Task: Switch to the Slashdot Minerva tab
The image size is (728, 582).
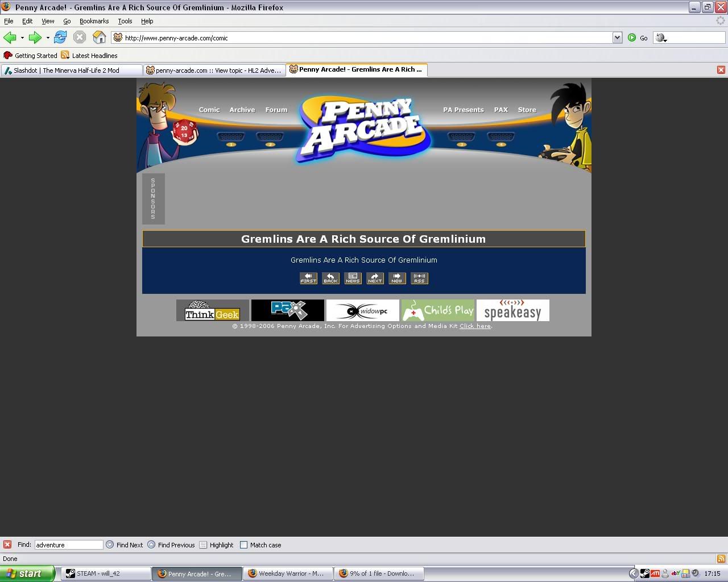Action: [x=71, y=70]
